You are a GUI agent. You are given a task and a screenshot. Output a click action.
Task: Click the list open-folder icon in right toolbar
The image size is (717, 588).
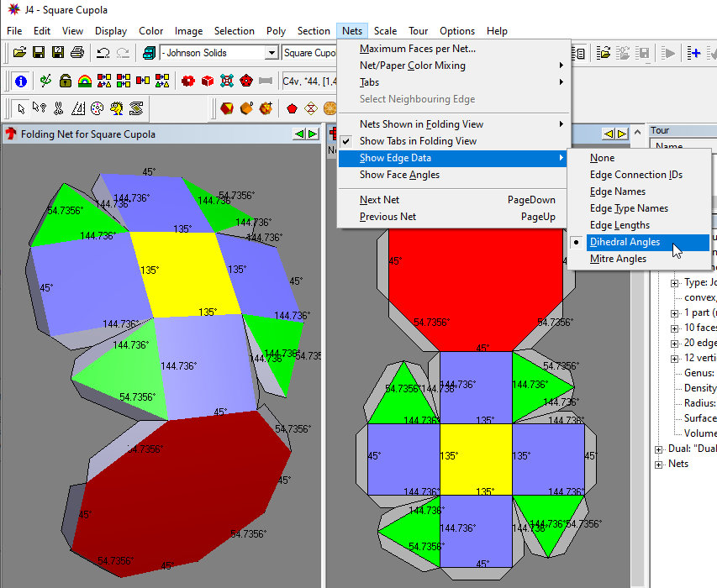point(604,53)
